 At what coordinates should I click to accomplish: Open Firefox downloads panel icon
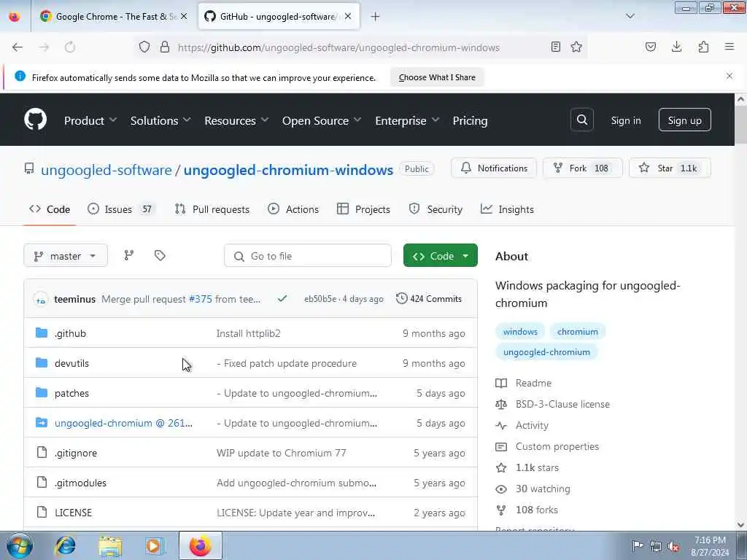coord(676,47)
